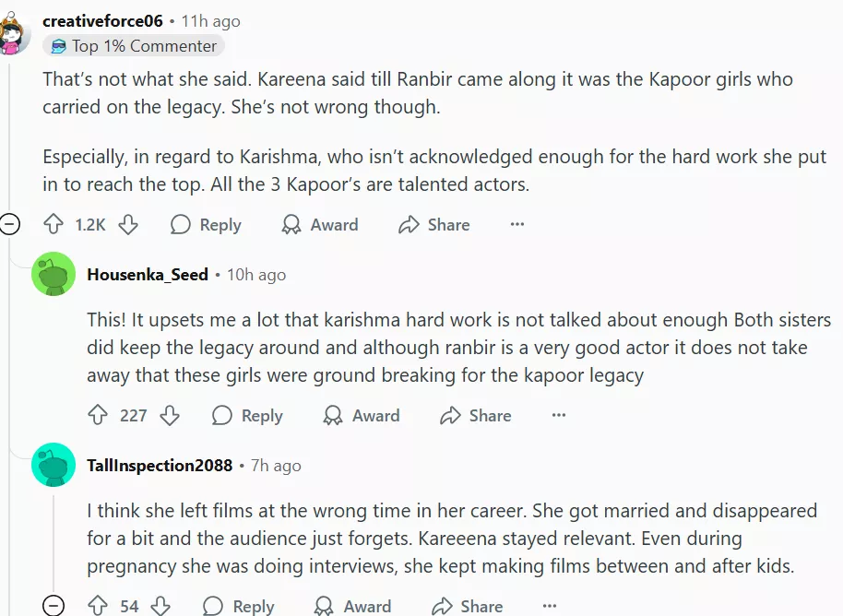Open more options on TallInspection2088's comment
The height and width of the screenshot is (616, 843).
(551, 606)
